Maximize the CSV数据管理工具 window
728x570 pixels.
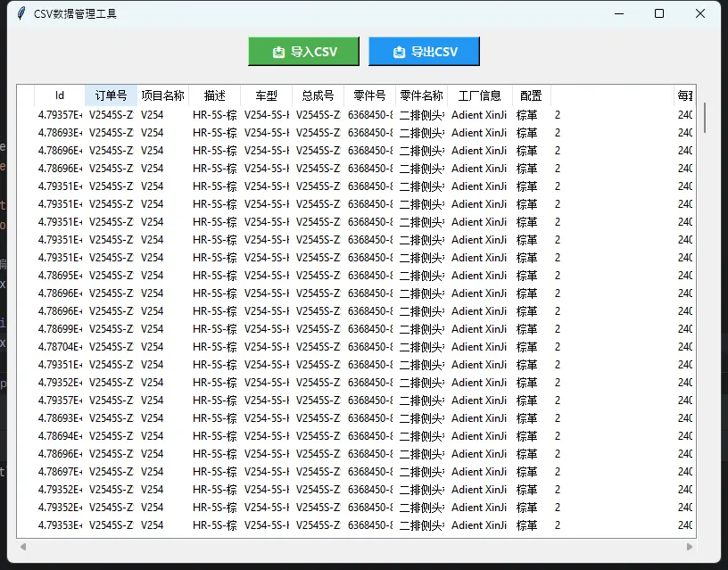tap(659, 13)
